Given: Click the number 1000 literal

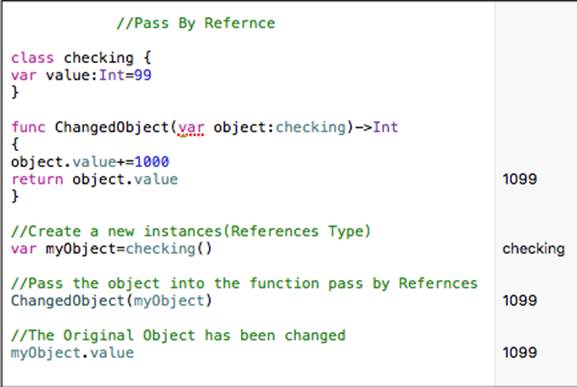Looking at the screenshot, I should [152, 162].
